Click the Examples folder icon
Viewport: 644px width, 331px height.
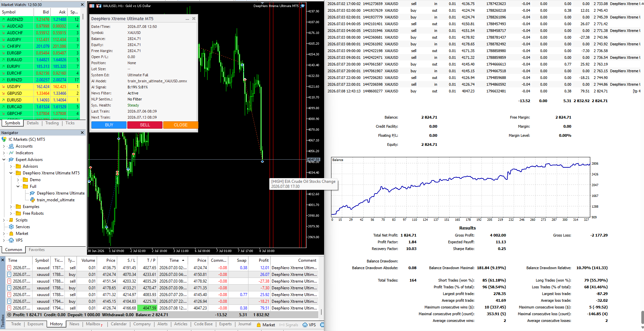[18, 206]
